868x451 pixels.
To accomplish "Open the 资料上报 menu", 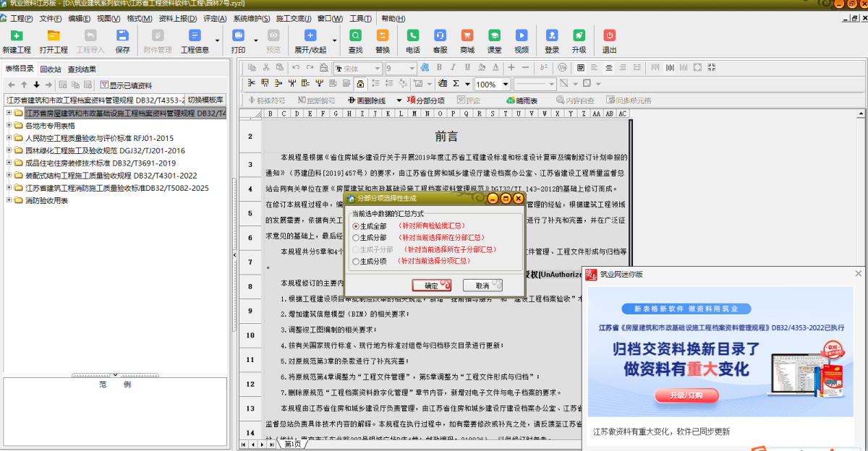I will point(176,18).
